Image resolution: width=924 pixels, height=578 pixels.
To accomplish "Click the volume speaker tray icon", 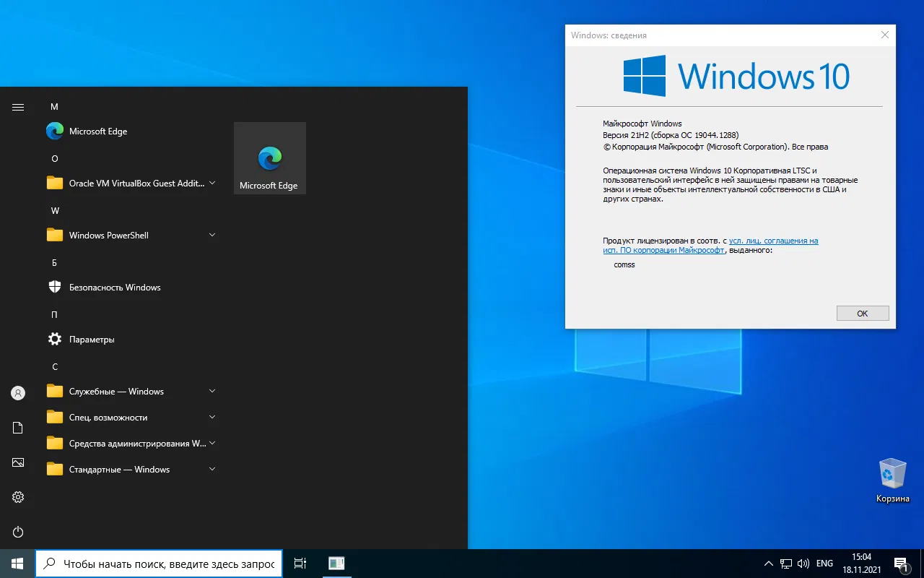I will point(803,564).
